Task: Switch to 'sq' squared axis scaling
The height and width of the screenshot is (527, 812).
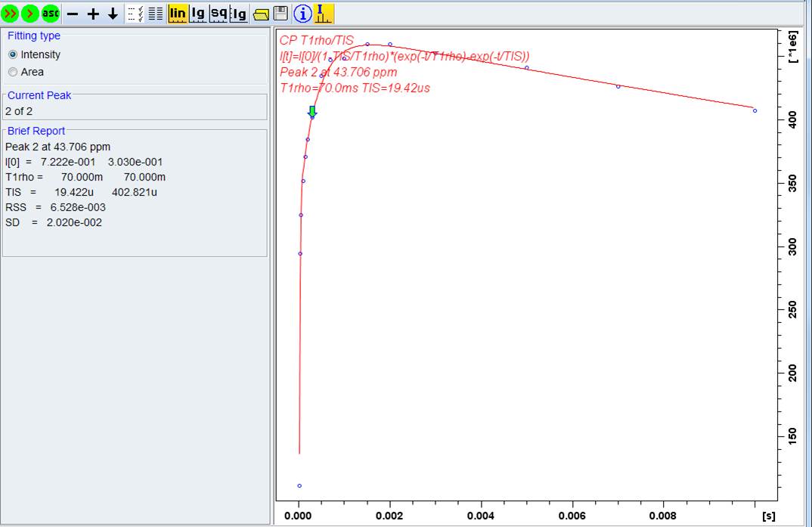Action: 218,14
